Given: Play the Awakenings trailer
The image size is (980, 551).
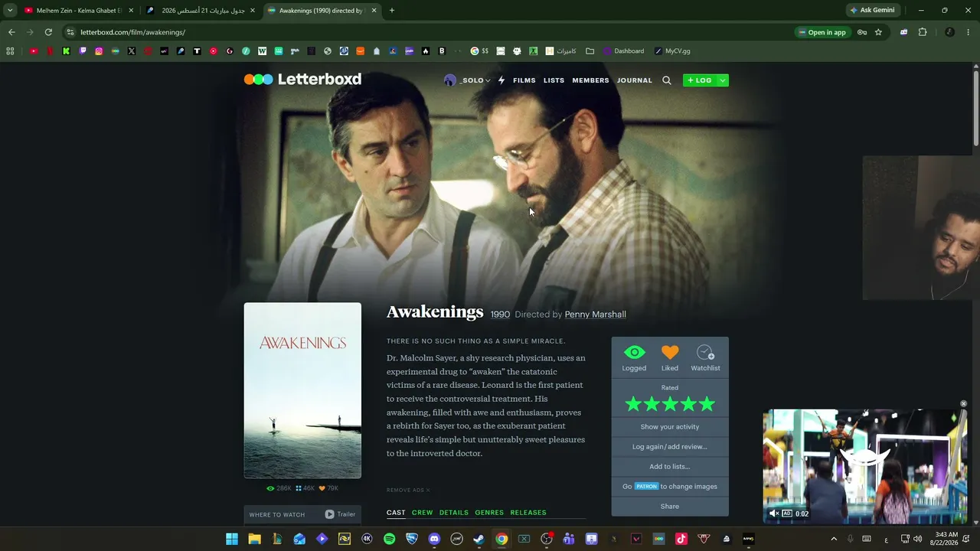Looking at the screenshot, I should (340, 514).
